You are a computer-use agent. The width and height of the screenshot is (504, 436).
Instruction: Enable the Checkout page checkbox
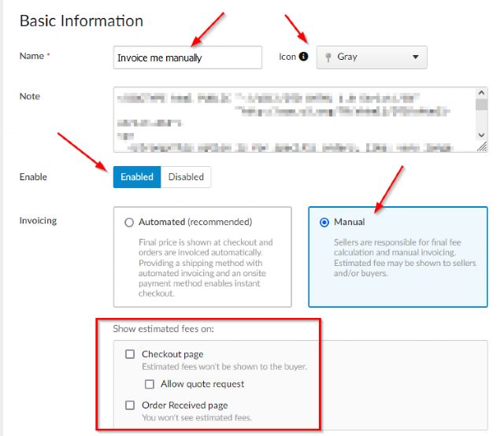pos(130,355)
